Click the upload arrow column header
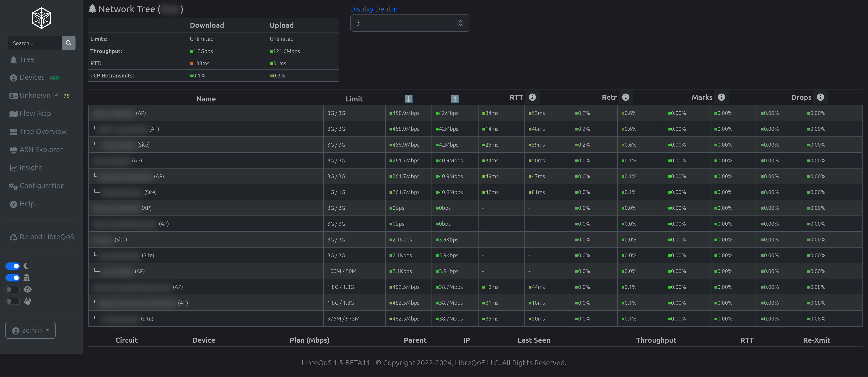Screen dimensions: 868x377 [455, 99]
